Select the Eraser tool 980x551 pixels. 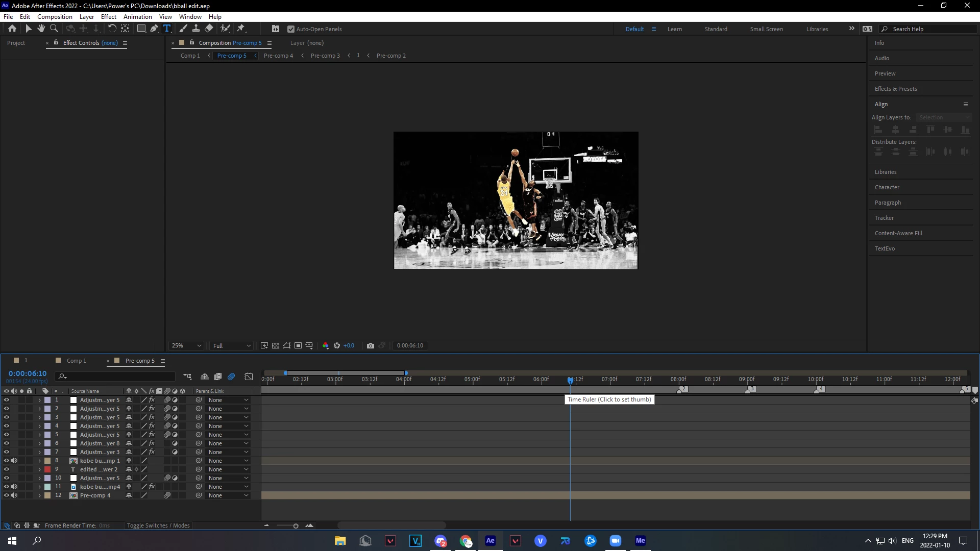(209, 29)
